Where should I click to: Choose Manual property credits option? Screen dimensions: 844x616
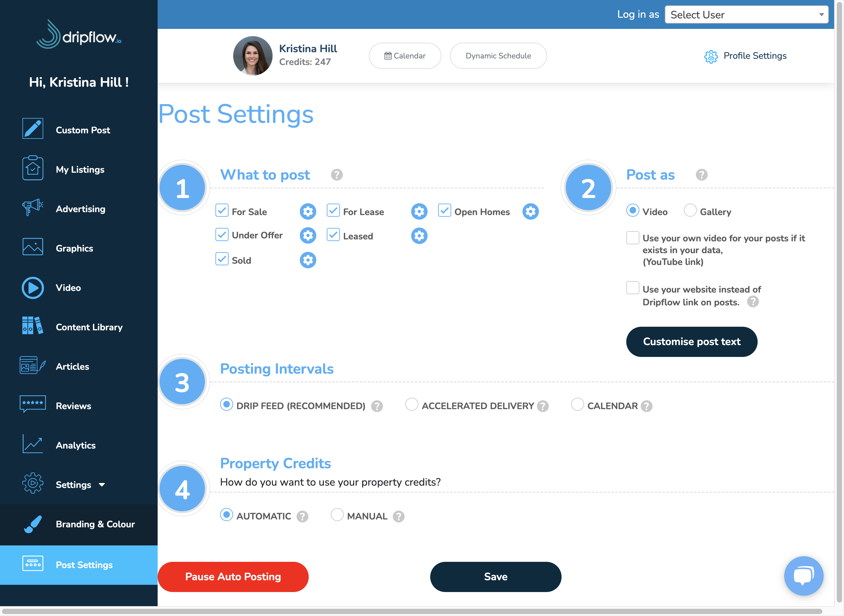coord(337,515)
